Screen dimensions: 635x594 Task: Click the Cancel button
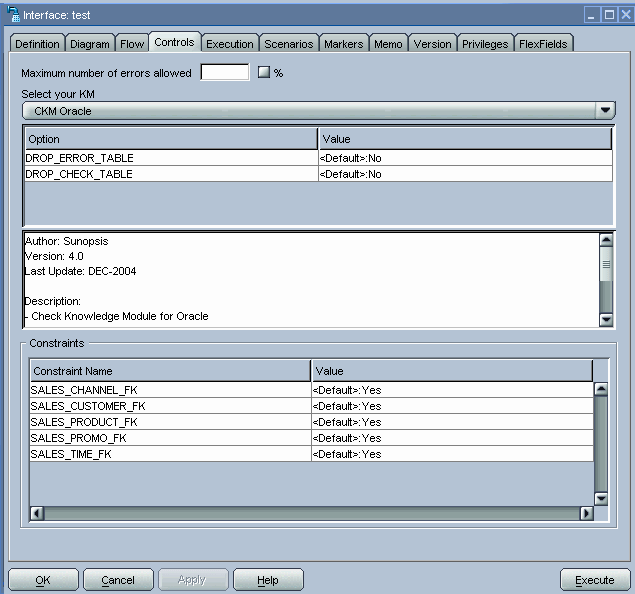pyautogui.click(x=118, y=580)
